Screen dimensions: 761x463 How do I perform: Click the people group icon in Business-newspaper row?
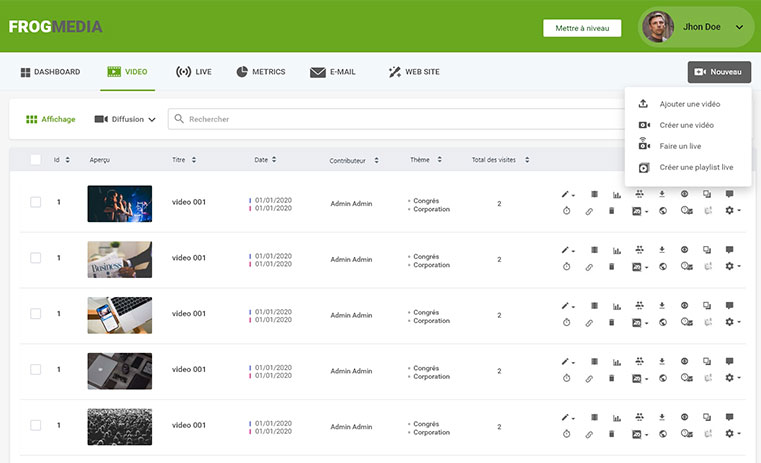tap(639, 250)
